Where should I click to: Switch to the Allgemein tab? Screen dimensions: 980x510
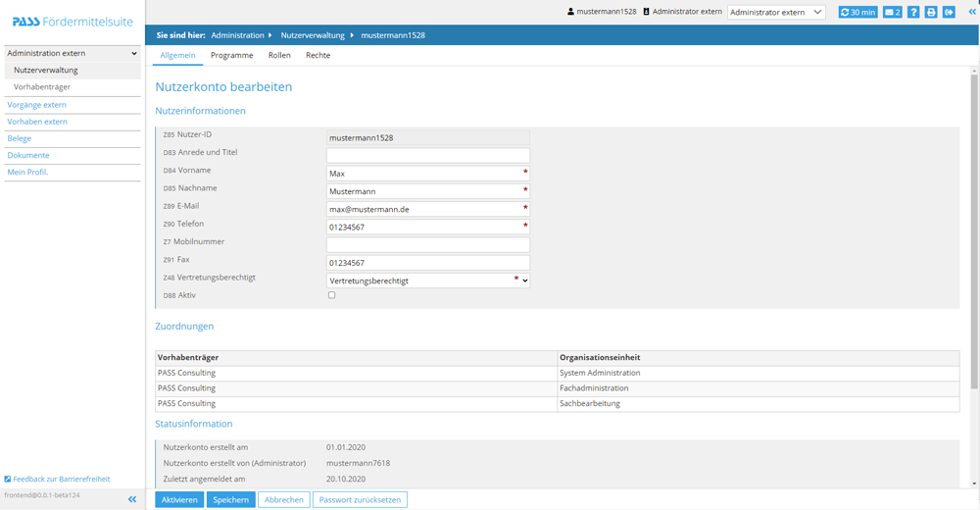click(177, 55)
